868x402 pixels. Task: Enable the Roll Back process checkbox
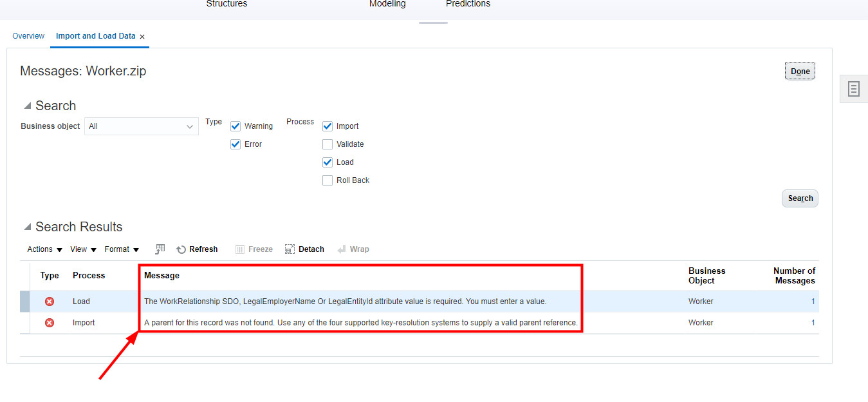click(328, 180)
